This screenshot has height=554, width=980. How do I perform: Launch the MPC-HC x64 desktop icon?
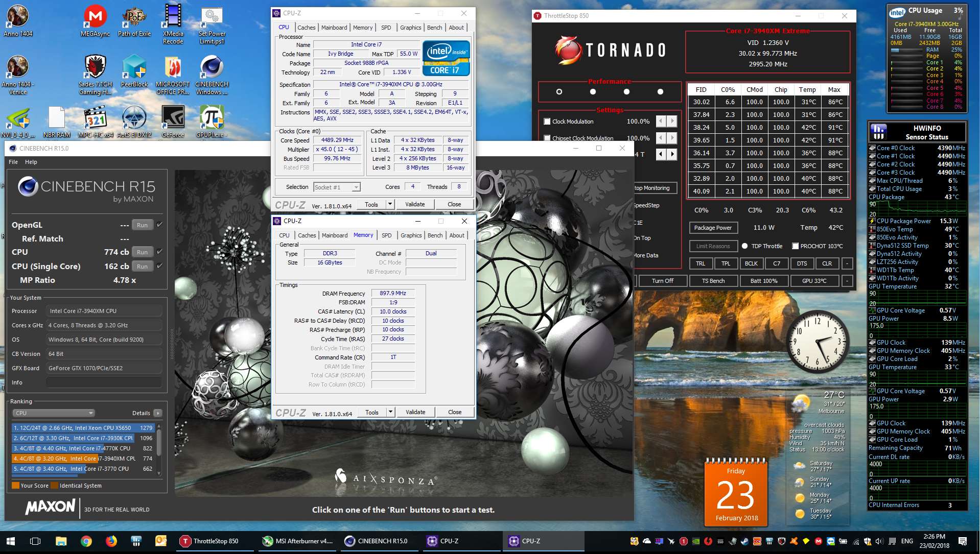[96, 122]
